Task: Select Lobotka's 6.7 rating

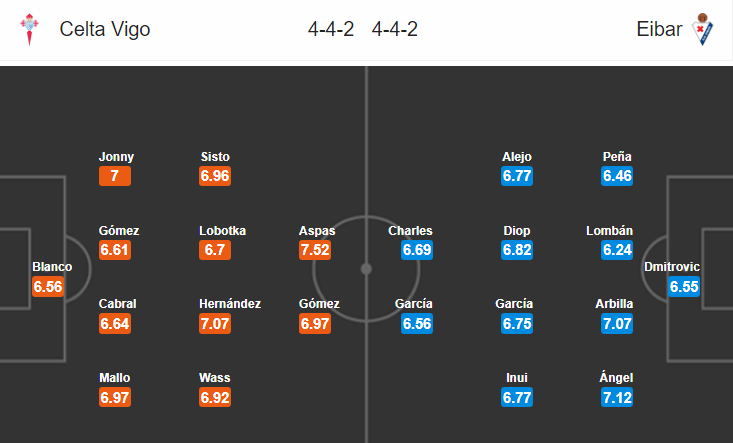Action: pyautogui.click(x=215, y=250)
